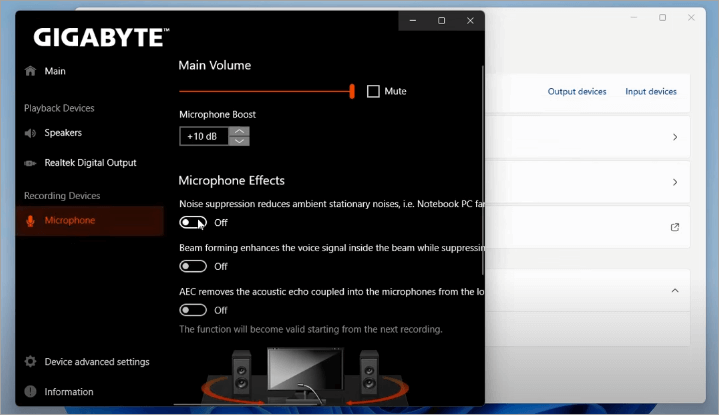Select Microphone recording device
Viewport: 719px width, 415px height.
tap(89, 221)
